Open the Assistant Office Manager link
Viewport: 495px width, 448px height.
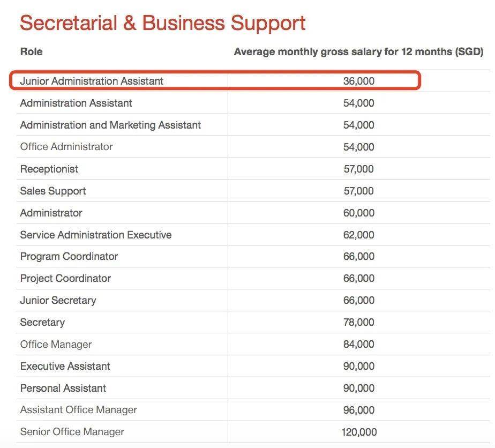click(79, 409)
